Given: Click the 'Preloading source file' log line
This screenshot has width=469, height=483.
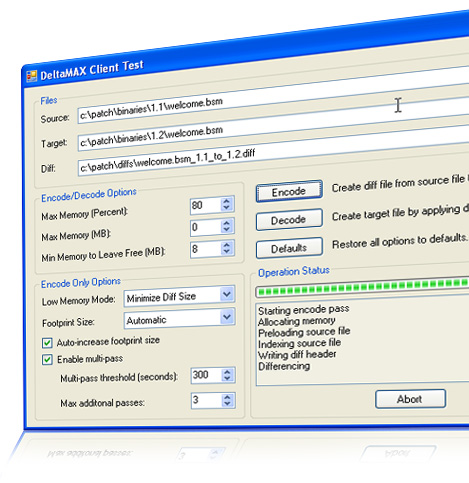Looking at the screenshot, I should (304, 332).
